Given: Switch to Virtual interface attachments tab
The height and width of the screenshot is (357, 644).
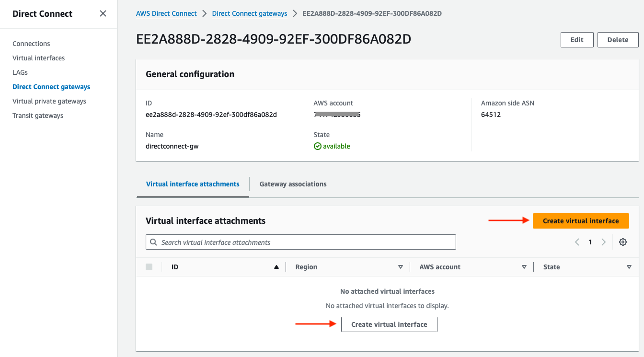Looking at the screenshot, I should point(193,184).
